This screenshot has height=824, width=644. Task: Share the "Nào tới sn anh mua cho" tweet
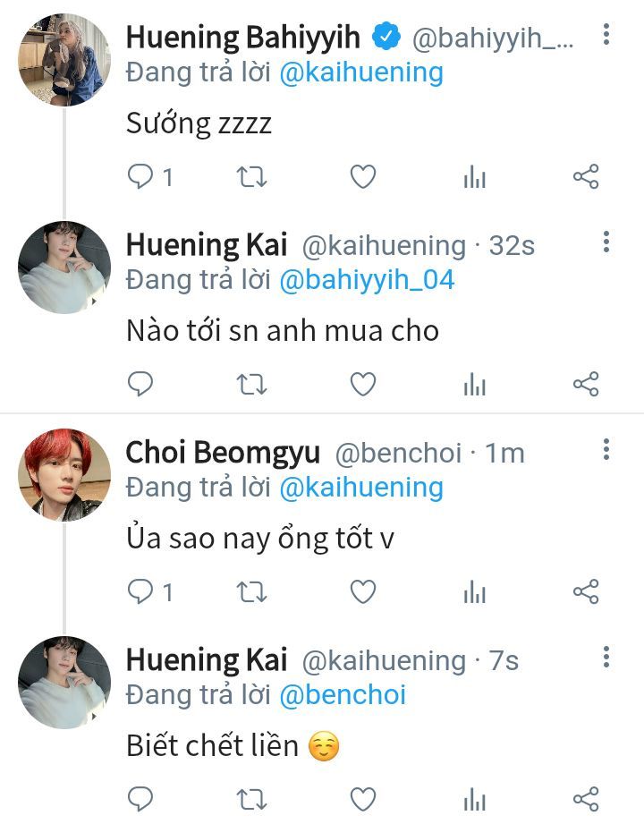pos(585,386)
